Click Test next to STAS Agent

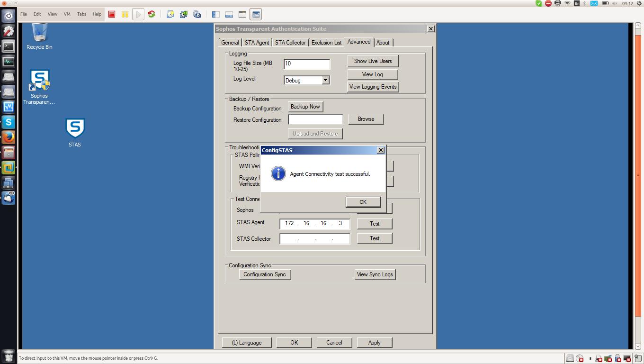tap(375, 224)
